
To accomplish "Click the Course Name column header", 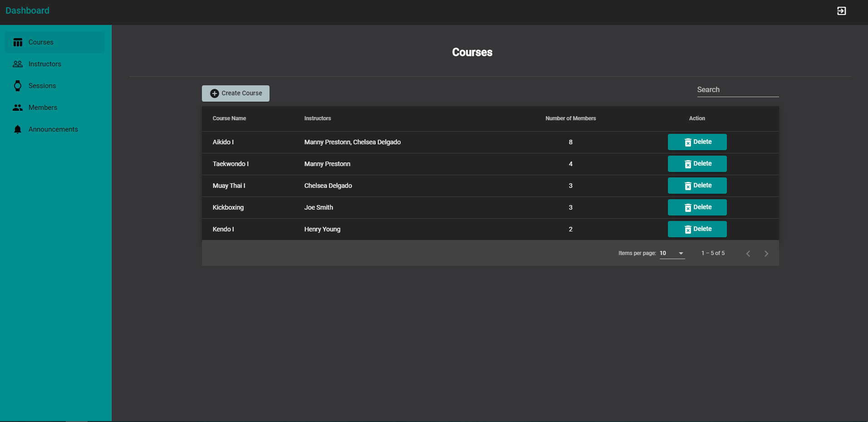I will (x=229, y=118).
